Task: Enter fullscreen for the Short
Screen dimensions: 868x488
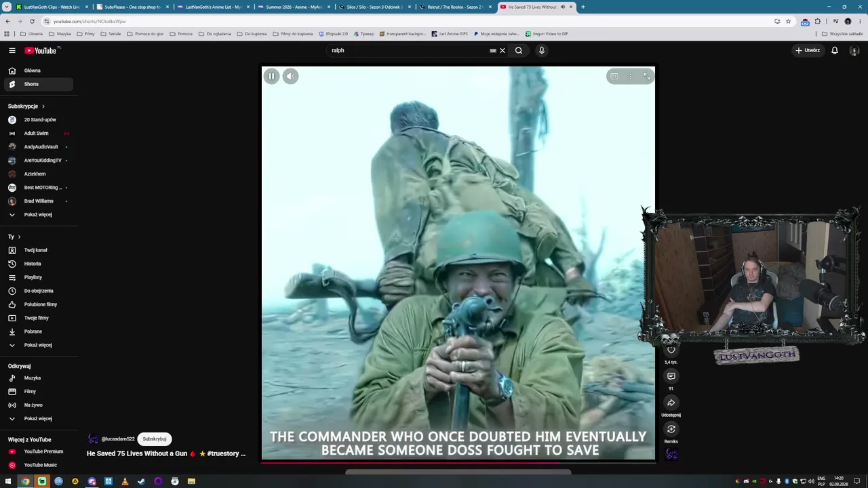Action: (x=647, y=76)
